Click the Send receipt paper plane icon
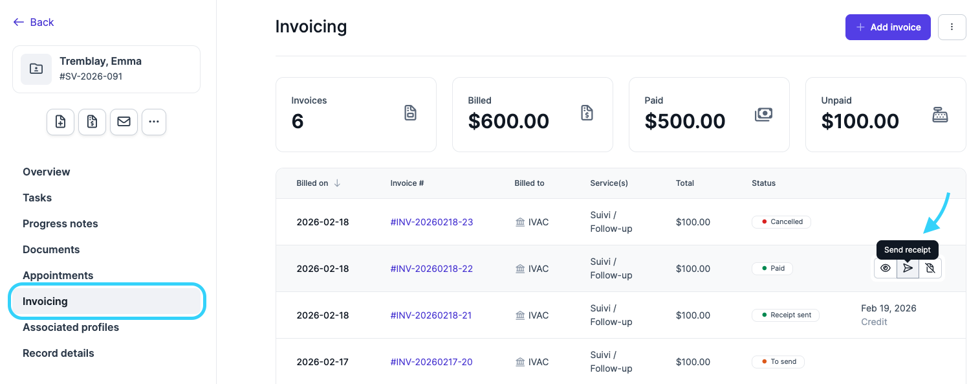The width and height of the screenshot is (980, 384). pyautogui.click(x=908, y=268)
